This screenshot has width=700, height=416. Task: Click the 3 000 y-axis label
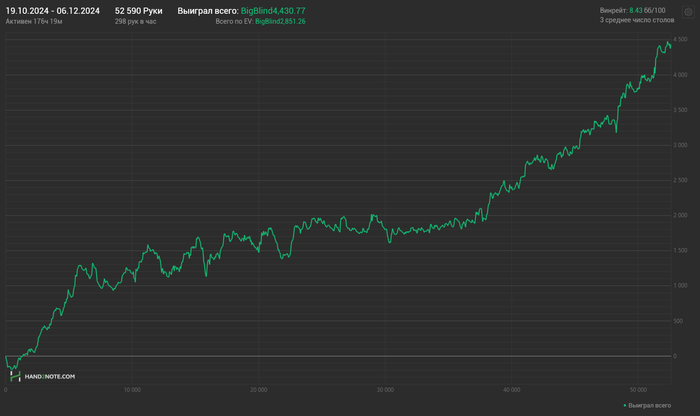pos(680,145)
